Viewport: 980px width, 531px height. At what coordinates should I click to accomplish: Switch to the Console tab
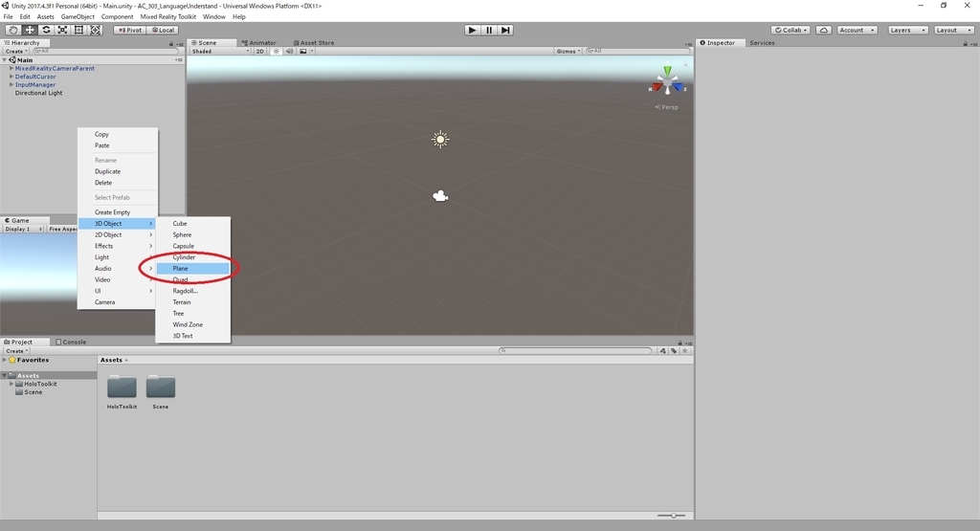tap(71, 343)
